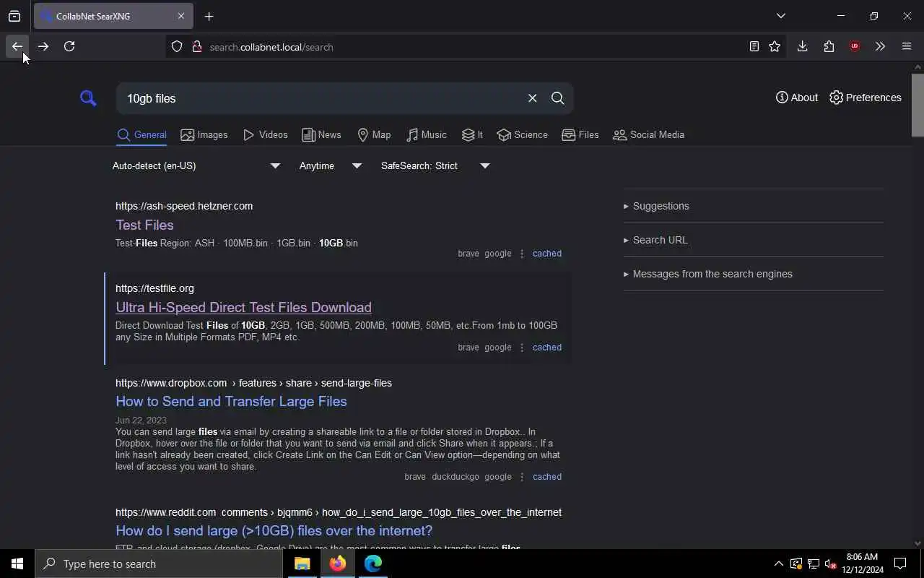This screenshot has height=578, width=924.
Task: Switch to Music category tab
Action: pos(427,135)
